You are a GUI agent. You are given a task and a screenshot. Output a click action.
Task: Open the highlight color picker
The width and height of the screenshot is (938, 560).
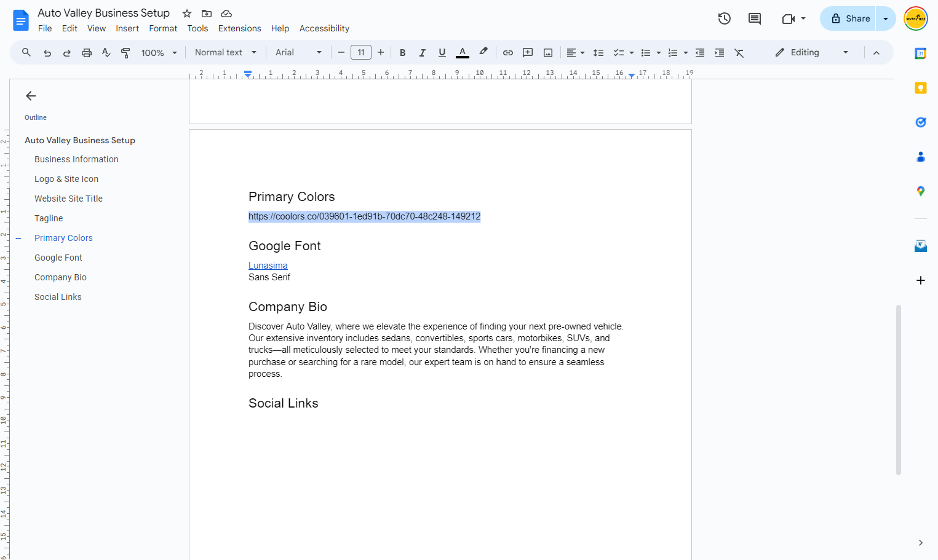(x=483, y=53)
